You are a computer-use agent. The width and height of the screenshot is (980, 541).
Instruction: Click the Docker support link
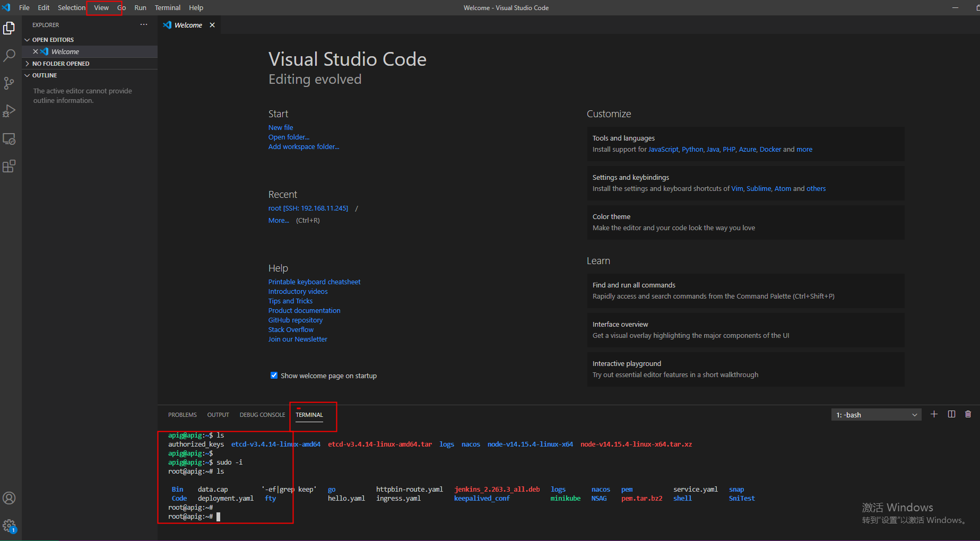point(770,149)
